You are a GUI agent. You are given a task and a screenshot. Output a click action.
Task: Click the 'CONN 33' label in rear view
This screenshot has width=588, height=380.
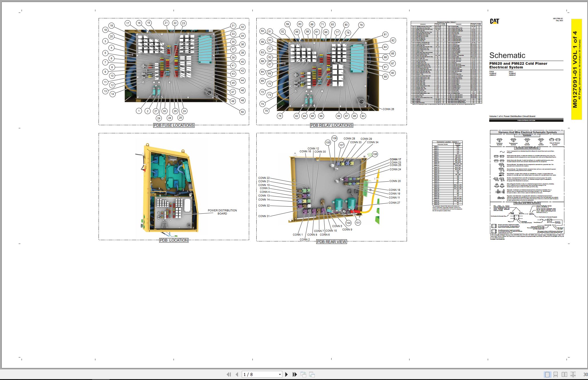click(356, 142)
